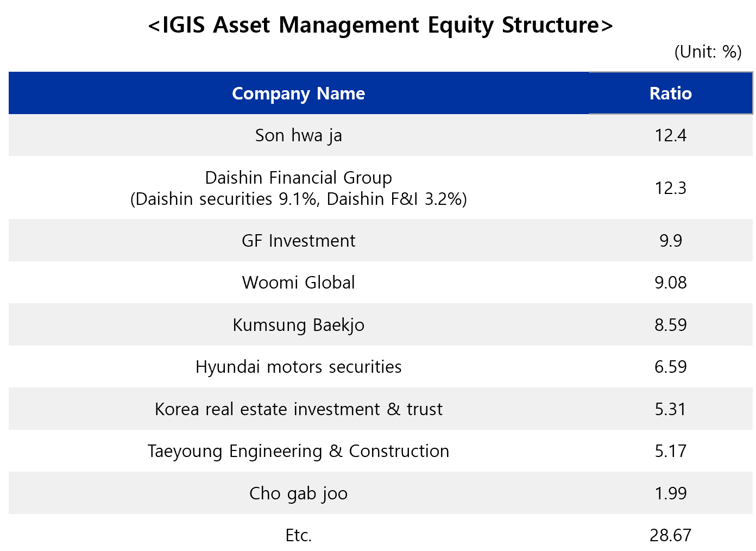Screen dimensions: 756x551
Task: Click the Cho gab joo entry
Action: pyautogui.click(x=298, y=493)
